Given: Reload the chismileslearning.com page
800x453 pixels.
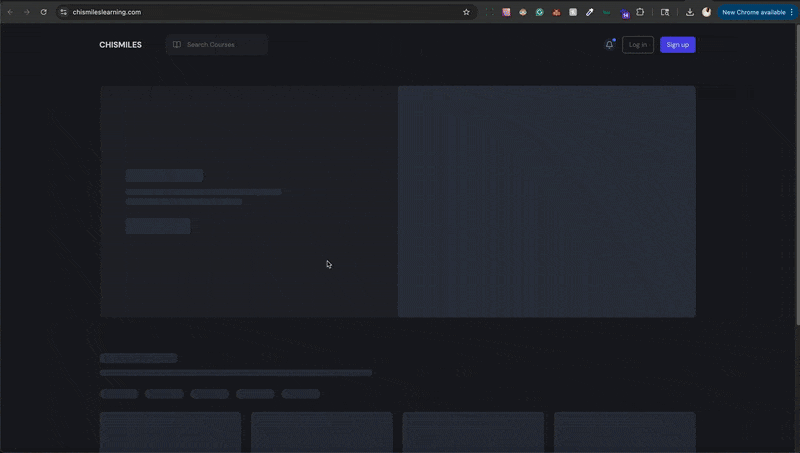Looking at the screenshot, I should 43,12.
